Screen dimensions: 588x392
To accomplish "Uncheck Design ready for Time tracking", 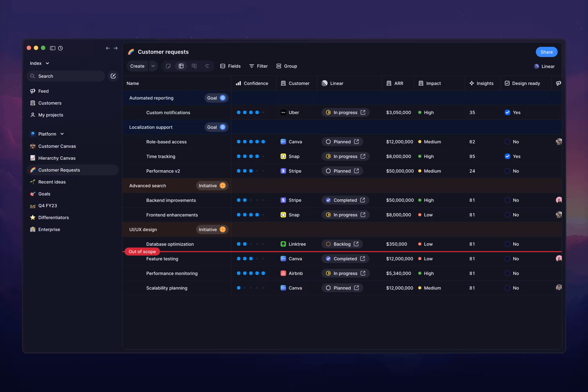I will tap(507, 156).
